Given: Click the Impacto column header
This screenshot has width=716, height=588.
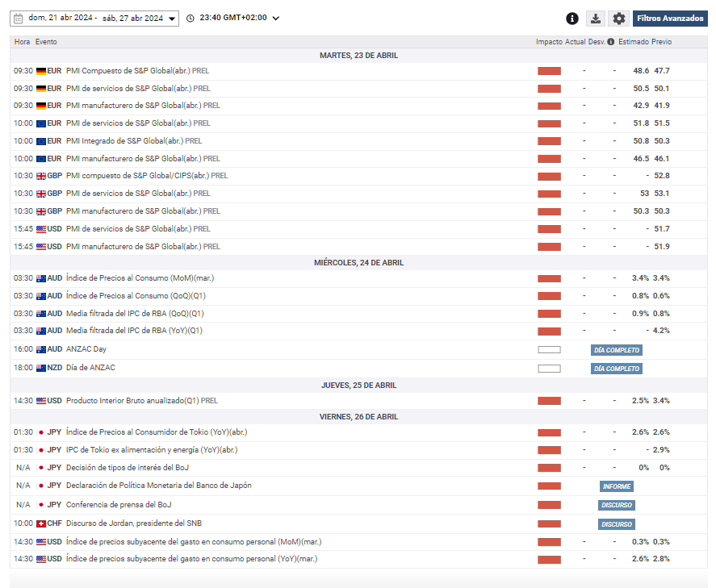Looking at the screenshot, I should (549, 42).
